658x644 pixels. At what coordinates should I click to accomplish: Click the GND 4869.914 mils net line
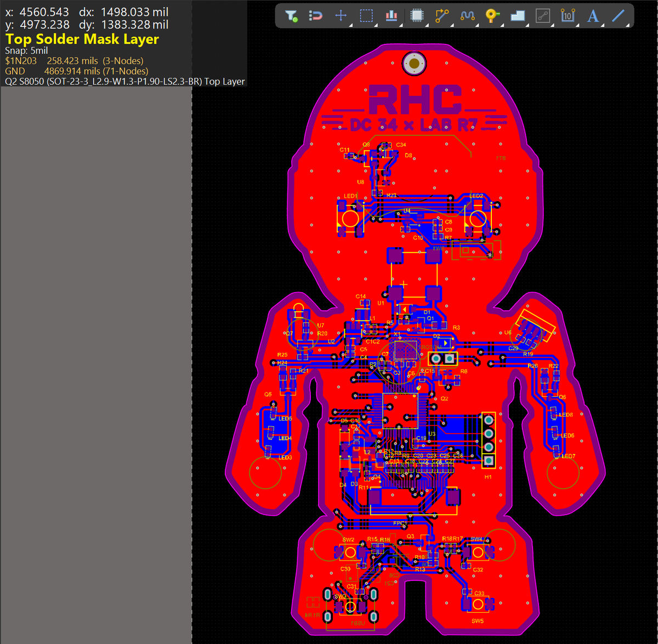coord(77,71)
